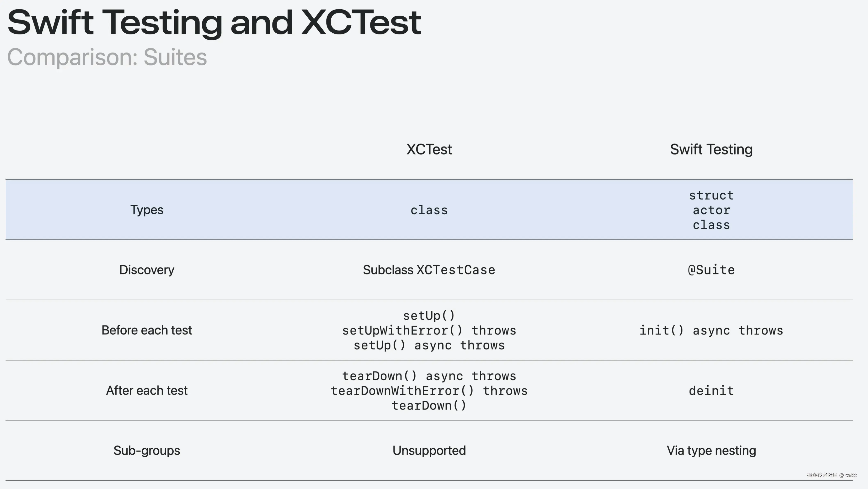
Task: Click the 'actor' keyword in Types row
Action: click(x=711, y=210)
